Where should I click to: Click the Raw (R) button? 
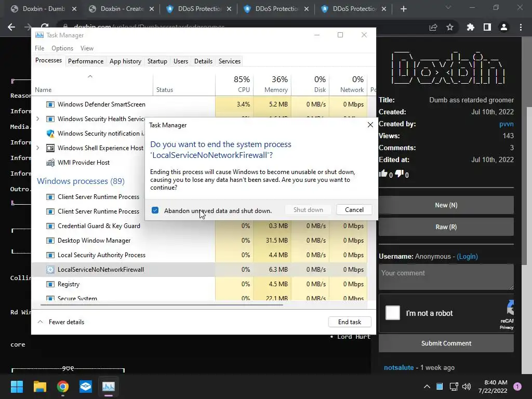pos(446,227)
